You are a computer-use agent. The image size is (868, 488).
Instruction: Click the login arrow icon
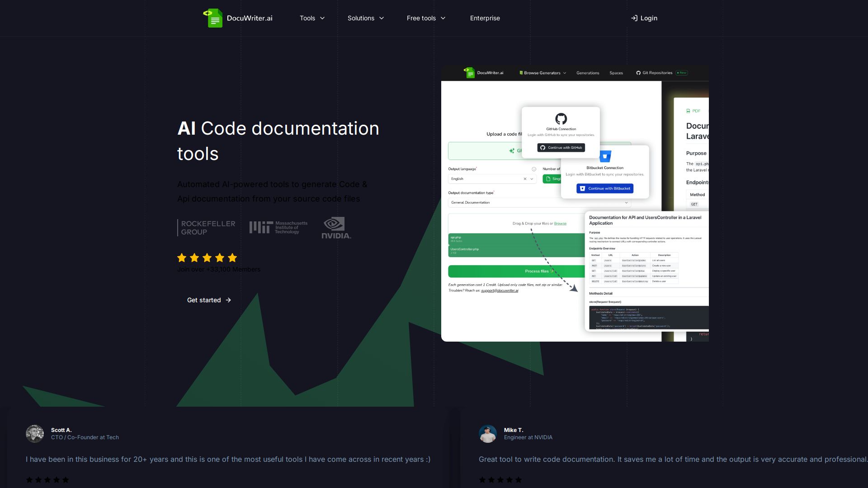(634, 18)
